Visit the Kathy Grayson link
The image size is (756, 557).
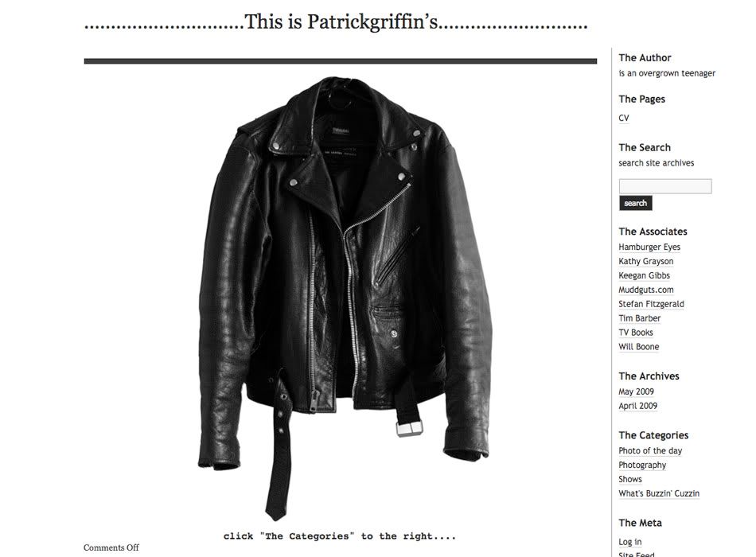(645, 261)
